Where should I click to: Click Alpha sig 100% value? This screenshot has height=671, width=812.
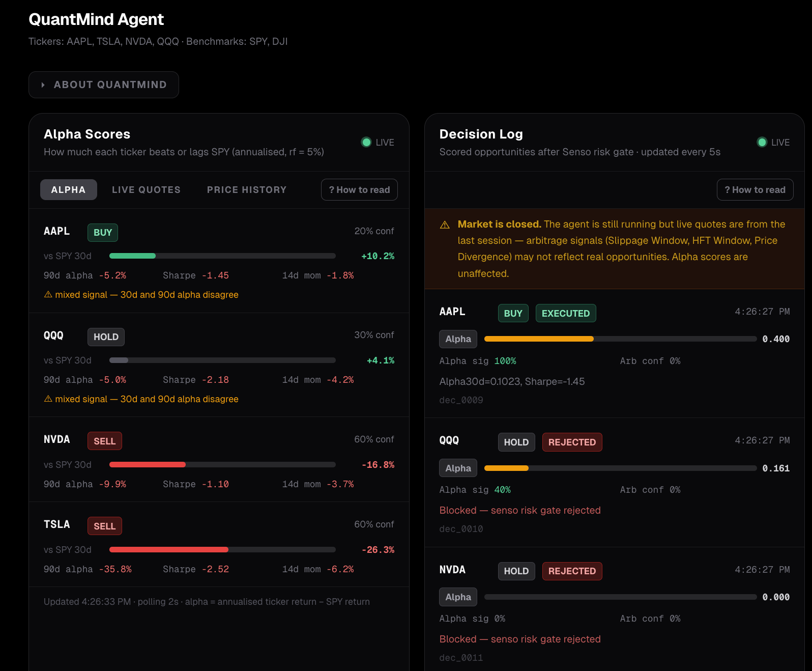coord(505,360)
